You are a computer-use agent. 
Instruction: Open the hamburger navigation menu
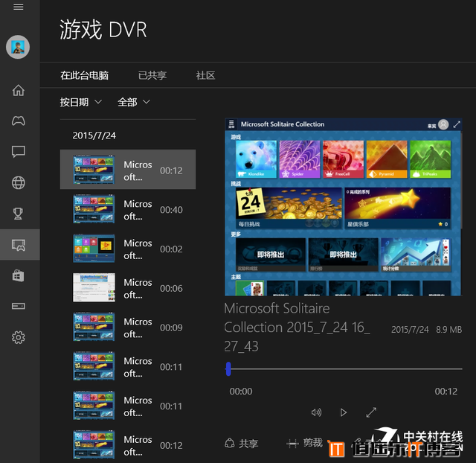pos(18,7)
